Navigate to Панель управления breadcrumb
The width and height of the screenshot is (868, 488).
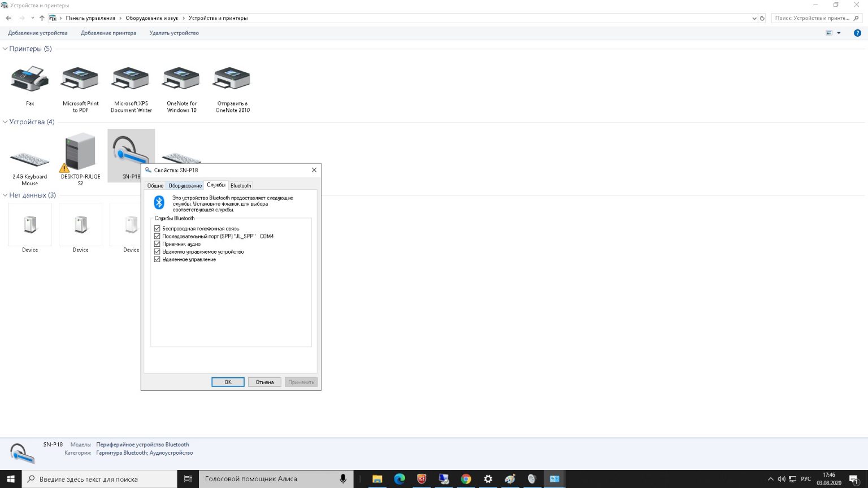click(x=90, y=18)
